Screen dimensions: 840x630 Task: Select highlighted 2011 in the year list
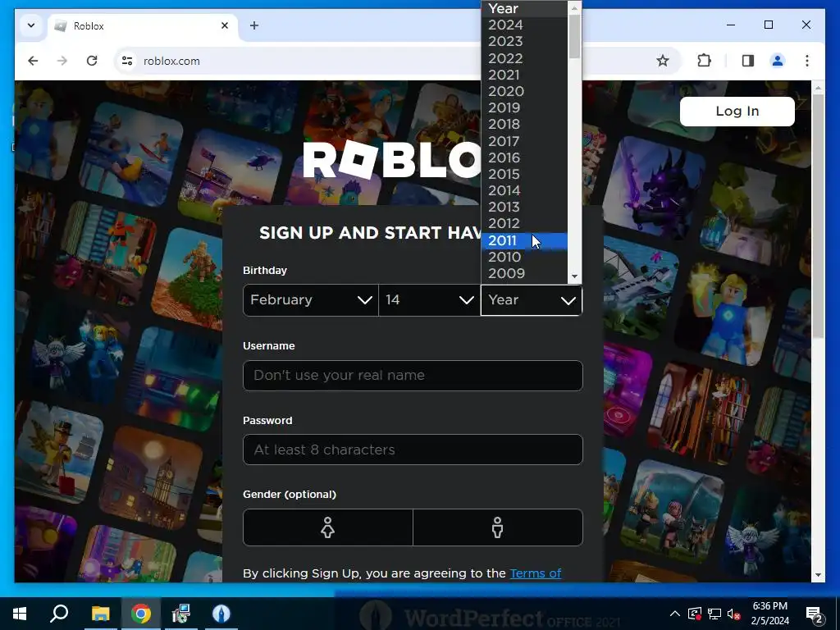[524, 240]
